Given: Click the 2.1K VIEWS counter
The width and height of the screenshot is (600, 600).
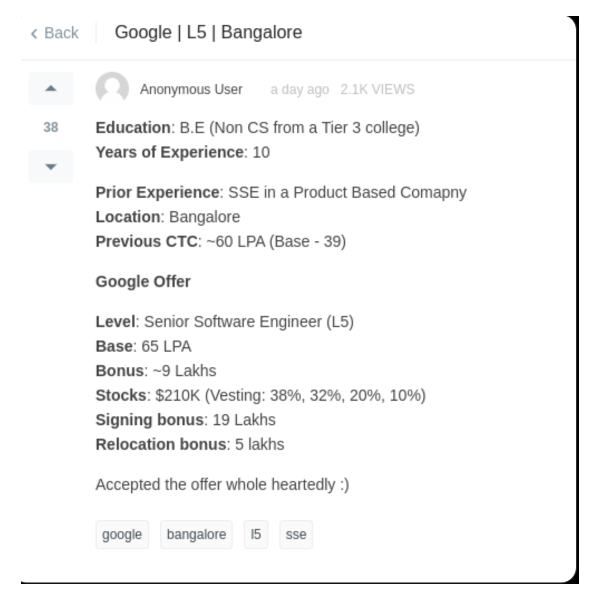Looking at the screenshot, I should coord(376,90).
